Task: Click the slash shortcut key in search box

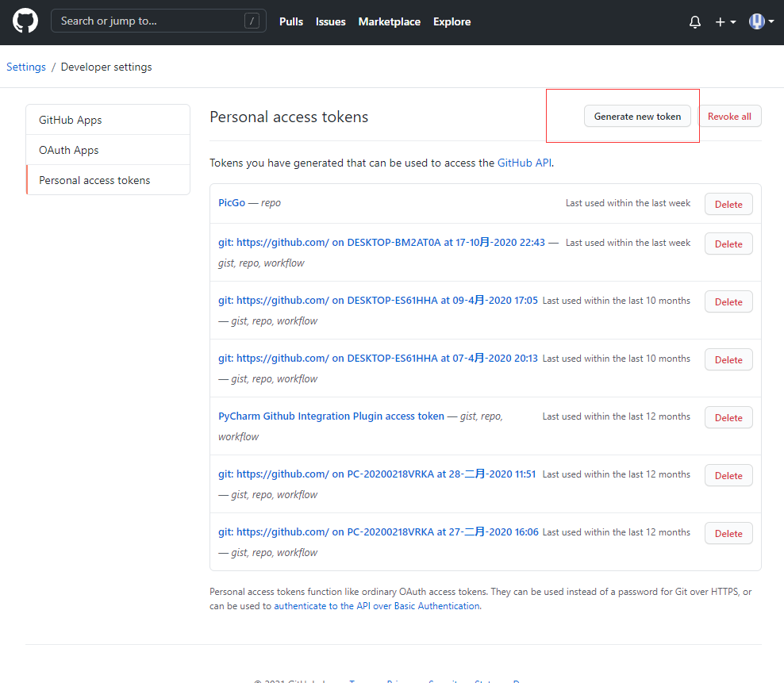Action: [x=252, y=21]
